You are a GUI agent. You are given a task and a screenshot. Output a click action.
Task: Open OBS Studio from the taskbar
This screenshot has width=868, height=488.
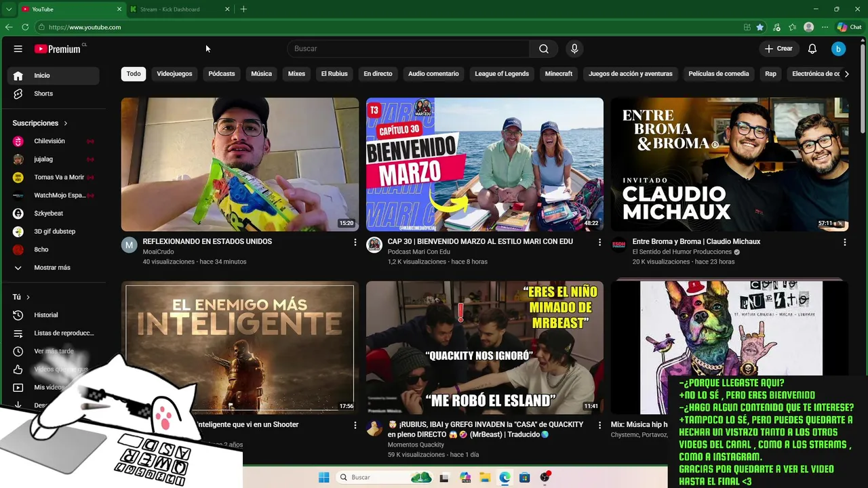(x=545, y=477)
